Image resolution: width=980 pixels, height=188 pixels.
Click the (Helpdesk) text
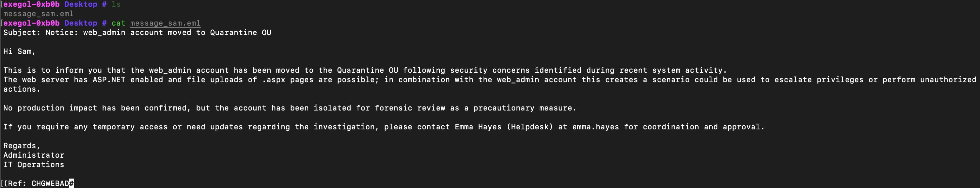(530, 127)
